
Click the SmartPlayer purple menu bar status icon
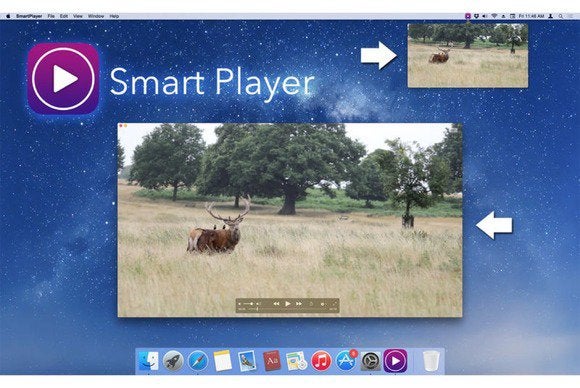pyautogui.click(x=468, y=16)
